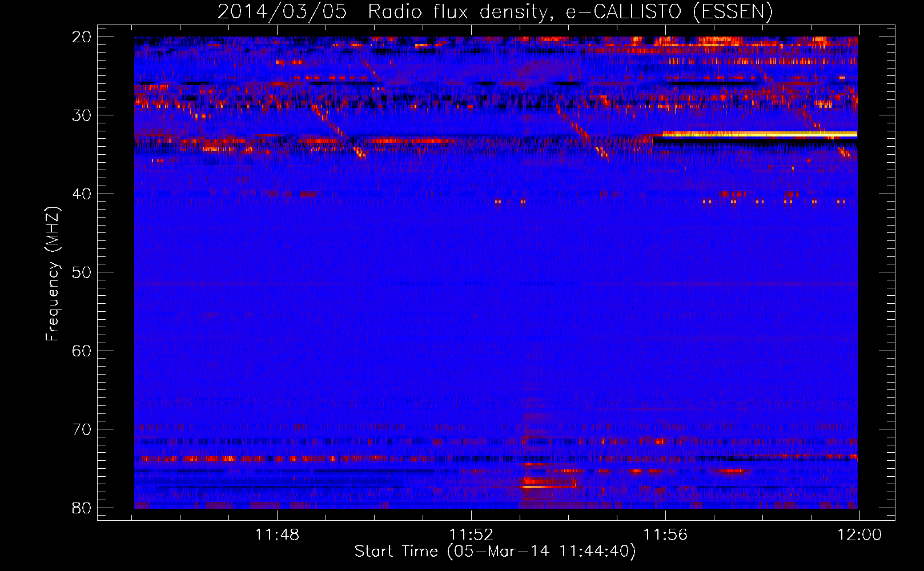Screen dimensions: 924x571
Task: Click the 40 MHz frequency tick label
Action: (x=82, y=194)
